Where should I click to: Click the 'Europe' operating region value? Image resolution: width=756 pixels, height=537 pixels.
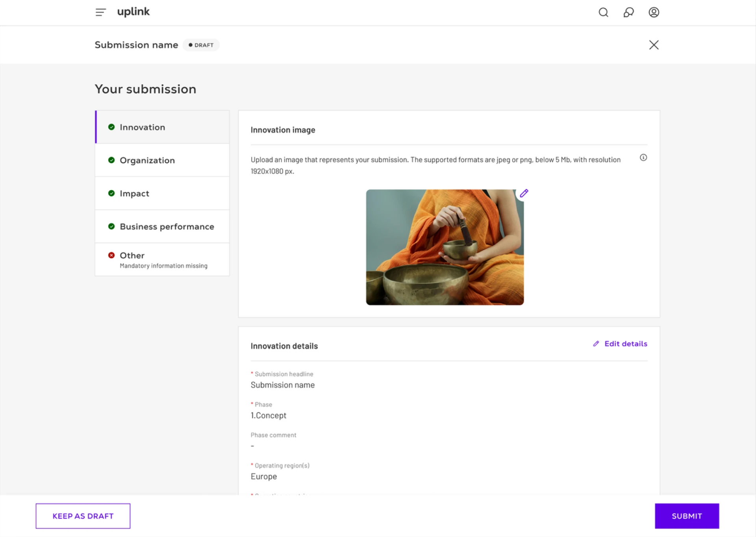pyautogui.click(x=264, y=476)
